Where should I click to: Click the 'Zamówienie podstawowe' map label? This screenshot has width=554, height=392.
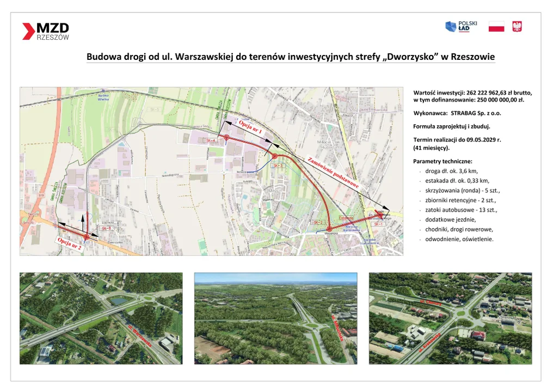[x=333, y=173]
